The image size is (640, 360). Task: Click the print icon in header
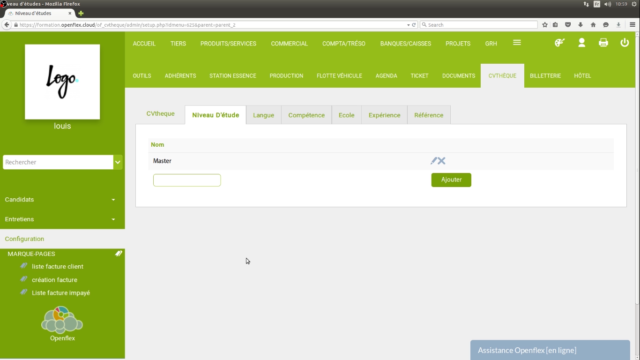pos(603,43)
